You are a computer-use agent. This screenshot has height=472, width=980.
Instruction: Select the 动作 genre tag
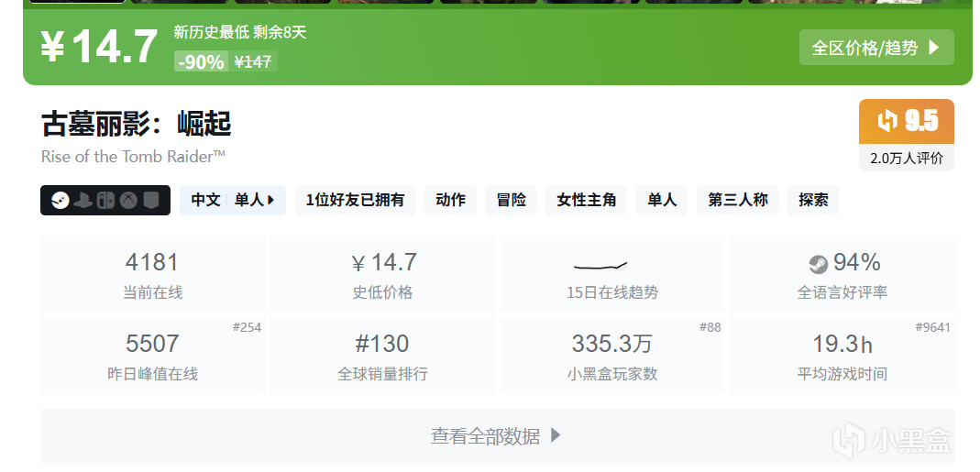click(x=451, y=200)
